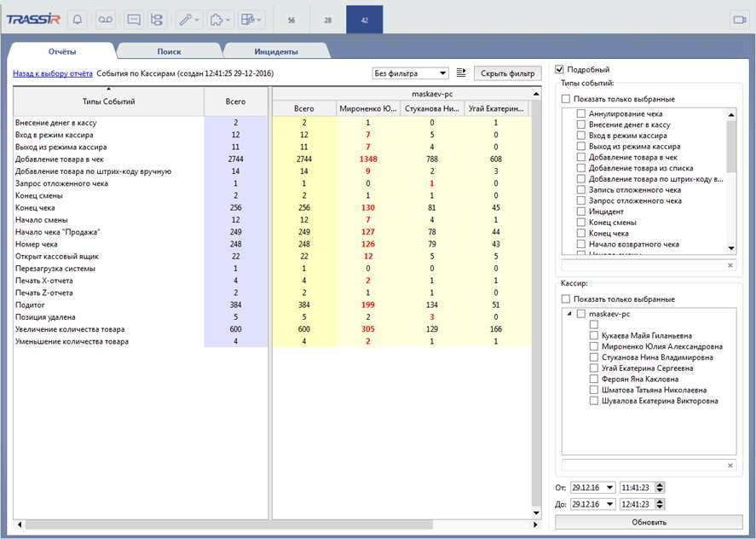
Task: Click the camera icon at top right
Action: 737,19
